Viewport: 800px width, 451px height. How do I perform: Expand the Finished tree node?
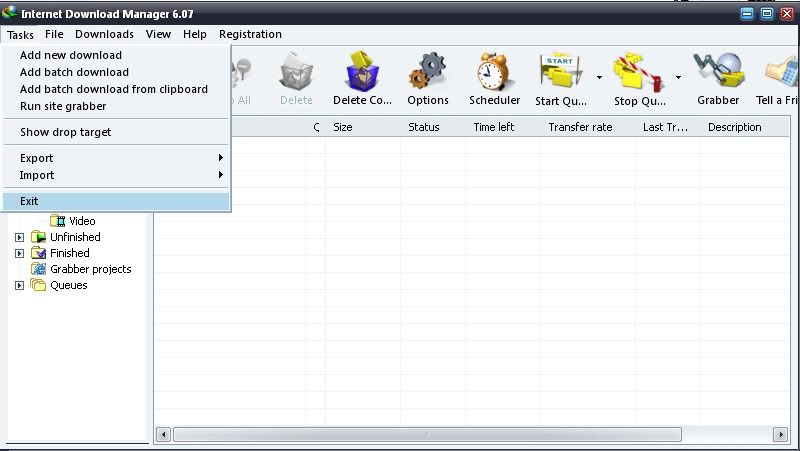coord(19,254)
